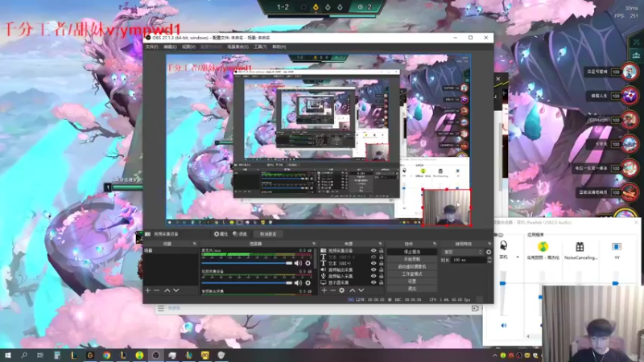
Task: Toggle visibility eye of 音频输入采集 source
Action: (374, 276)
